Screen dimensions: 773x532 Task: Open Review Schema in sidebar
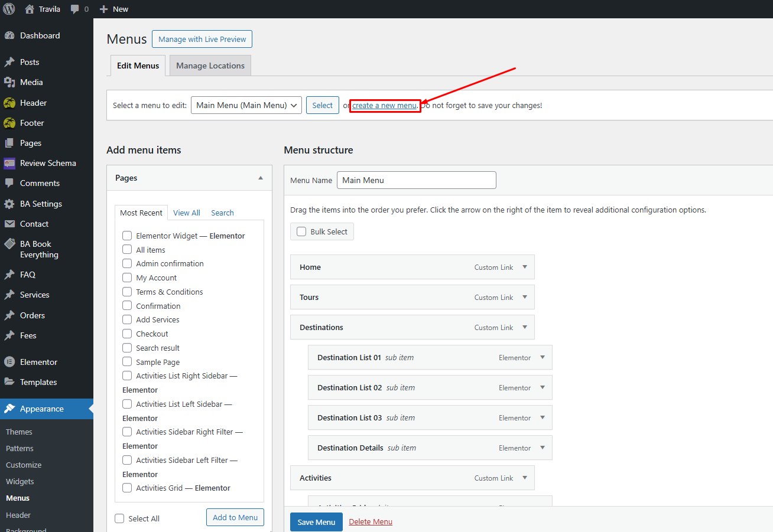(x=47, y=163)
